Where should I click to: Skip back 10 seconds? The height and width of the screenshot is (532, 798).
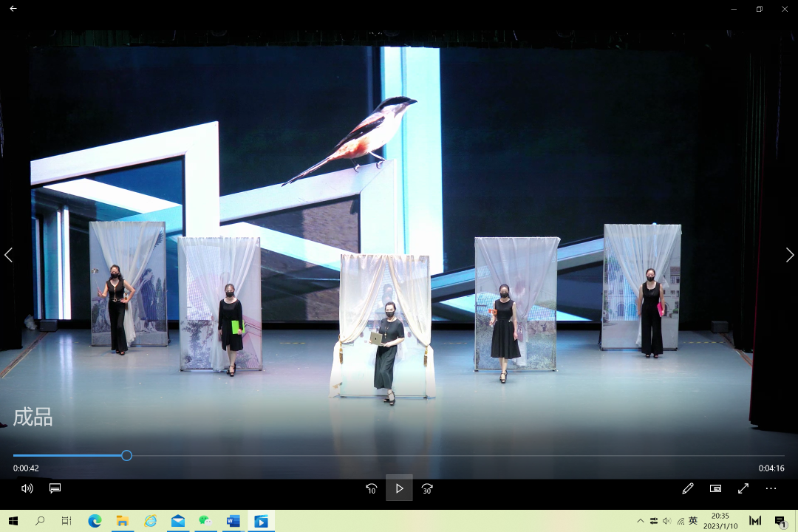(372, 488)
